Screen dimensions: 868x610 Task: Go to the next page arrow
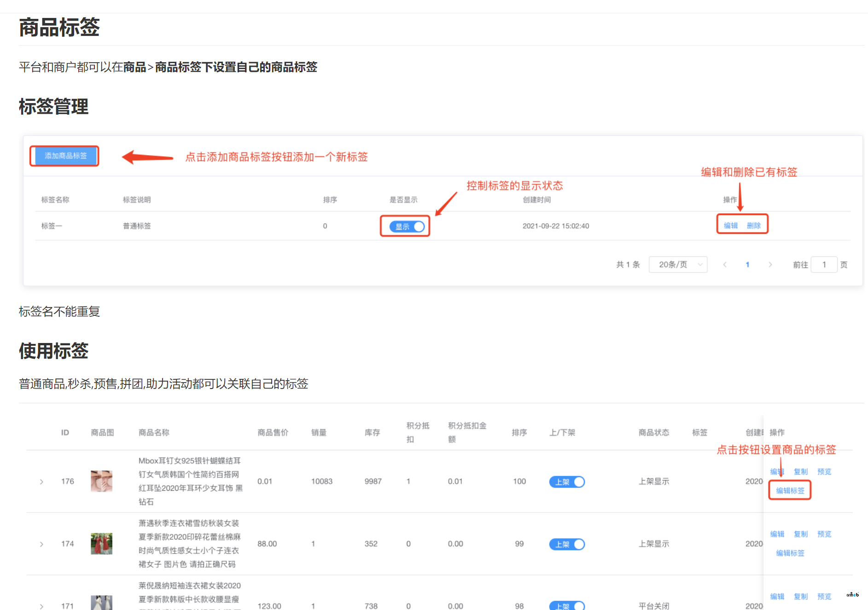(770, 265)
